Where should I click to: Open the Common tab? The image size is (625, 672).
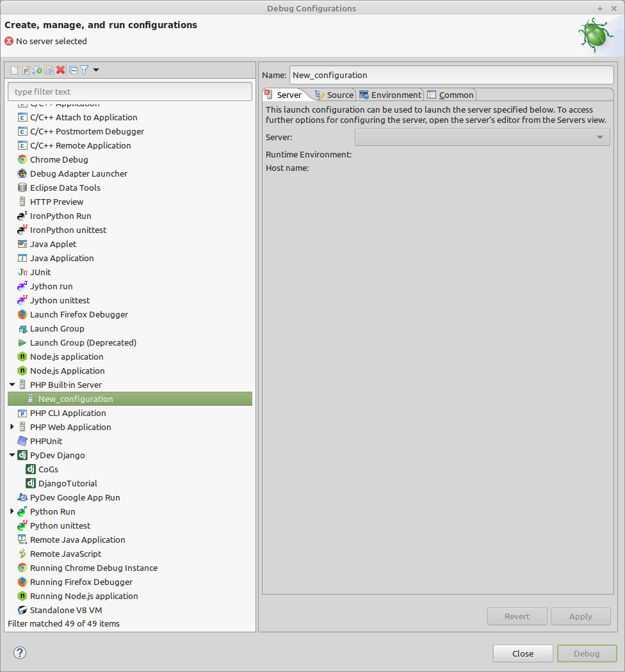point(450,95)
